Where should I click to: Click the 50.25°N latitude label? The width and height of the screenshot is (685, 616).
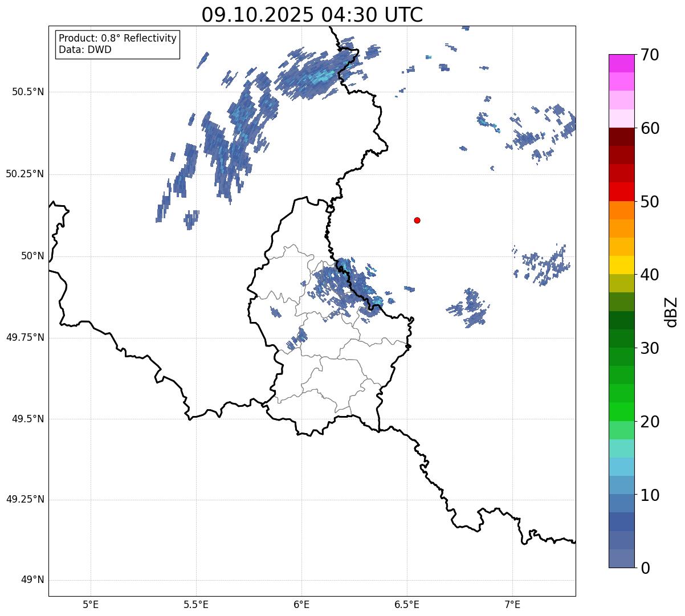[25, 174]
